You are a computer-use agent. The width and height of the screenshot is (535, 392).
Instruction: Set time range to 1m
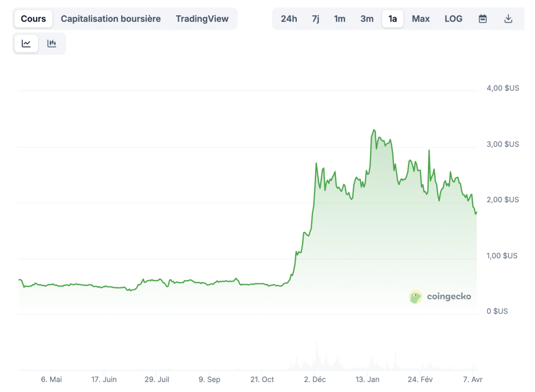[x=340, y=19]
